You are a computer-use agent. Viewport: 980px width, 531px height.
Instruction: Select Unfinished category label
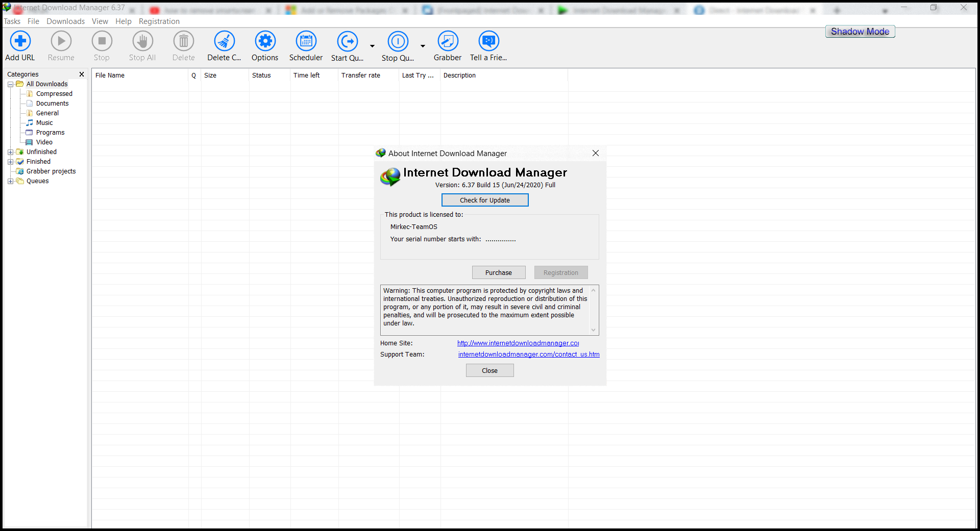click(x=41, y=152)
